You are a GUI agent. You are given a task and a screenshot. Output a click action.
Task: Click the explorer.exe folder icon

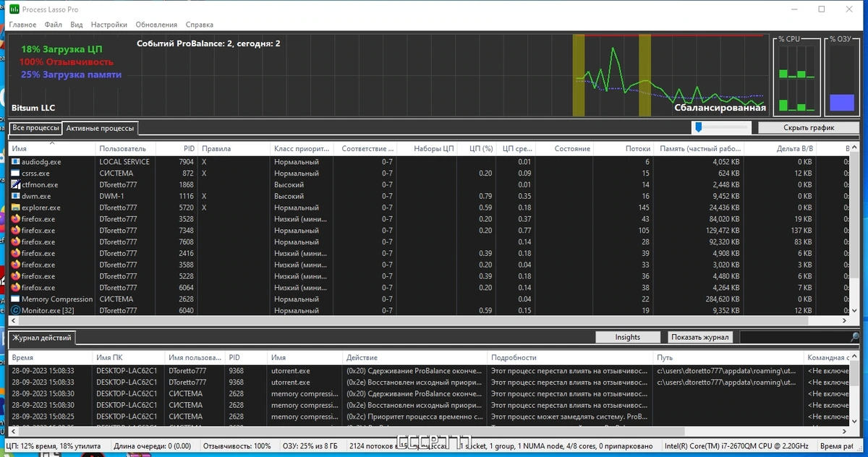(15, 208)
